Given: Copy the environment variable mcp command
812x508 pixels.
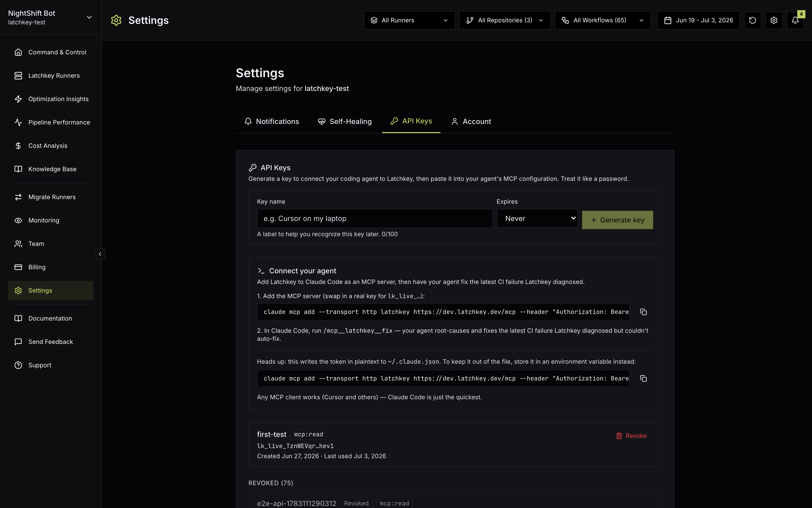Looking at the screenshot, I should tap(643, 378).
